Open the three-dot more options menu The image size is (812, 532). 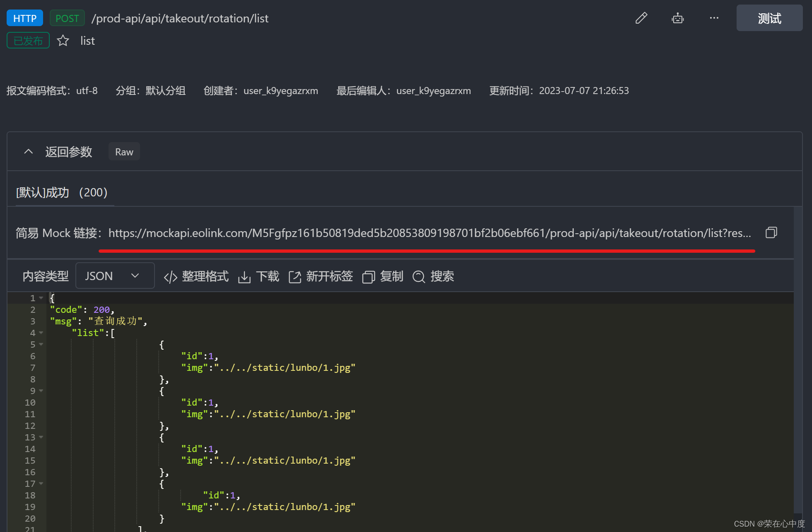714,18
